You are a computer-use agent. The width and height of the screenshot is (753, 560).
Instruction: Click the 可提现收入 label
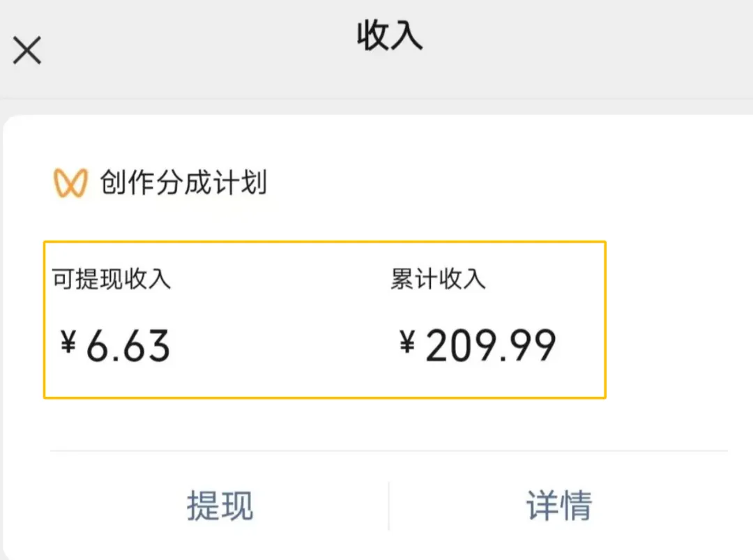(x=112, y=278)
